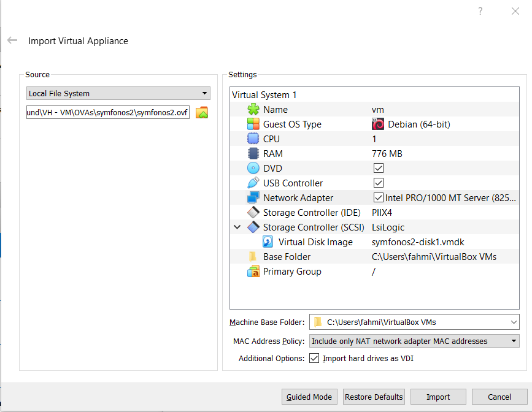The width and height of the screenshot is (532, 412).
Task: Click the 'PIIX4' controller value
Action: click(x=382, y=213)
